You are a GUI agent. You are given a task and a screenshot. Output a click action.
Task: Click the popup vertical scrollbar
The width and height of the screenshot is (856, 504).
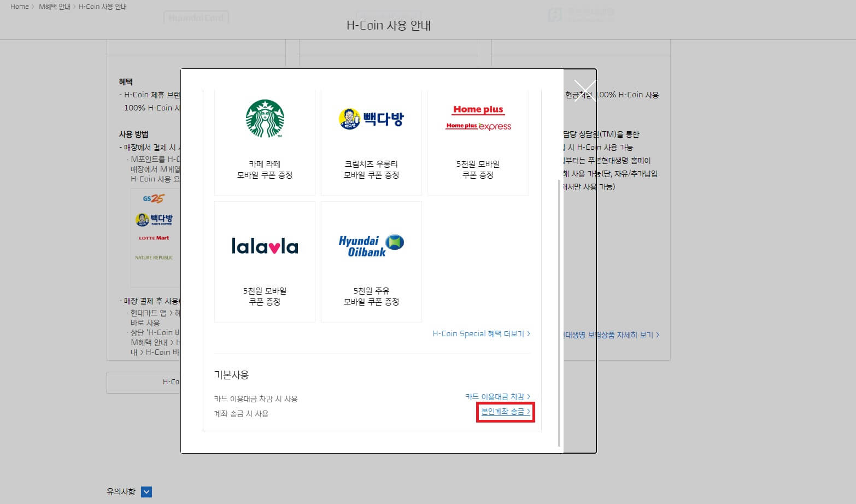coord(559,313)
